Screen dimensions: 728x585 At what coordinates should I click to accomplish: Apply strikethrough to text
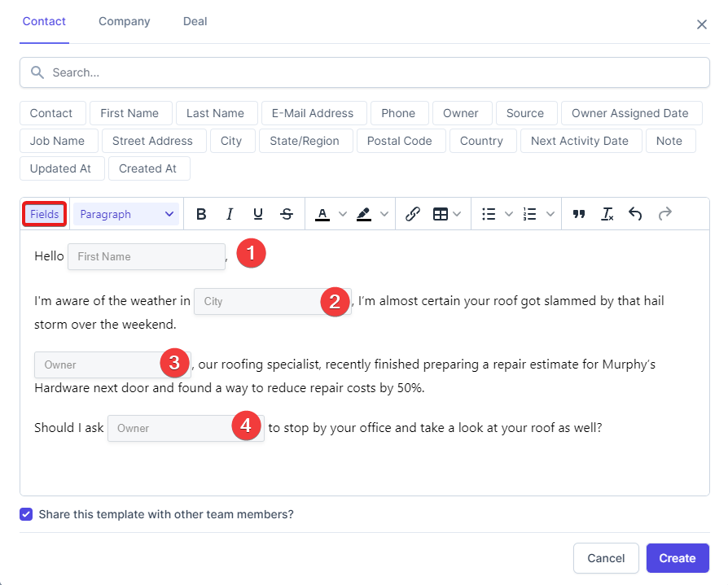point(287,213)
